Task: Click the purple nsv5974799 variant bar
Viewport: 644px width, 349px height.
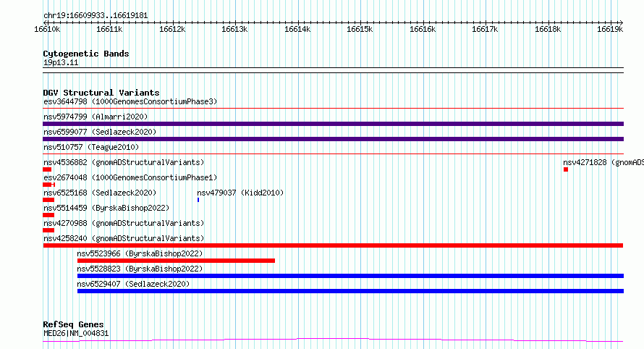Action: 333,124
